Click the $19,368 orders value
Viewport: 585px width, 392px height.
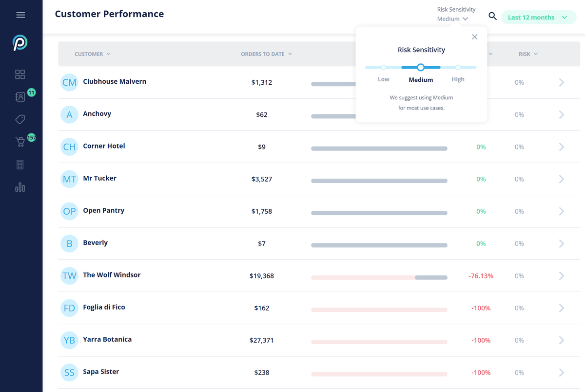tap(262, 276)
